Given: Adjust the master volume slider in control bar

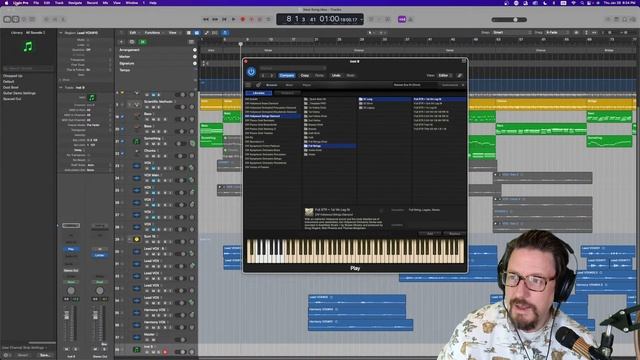Looking at the screenshot, I should pos(509,20).
